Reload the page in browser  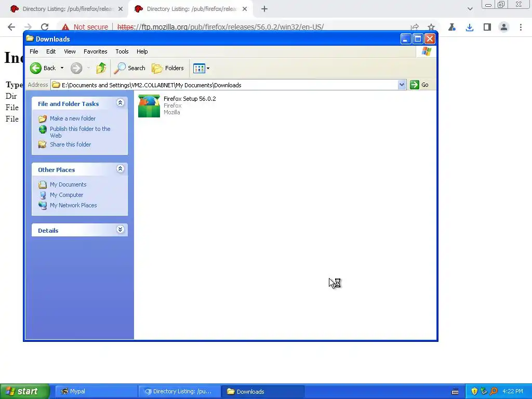[45, 27]
